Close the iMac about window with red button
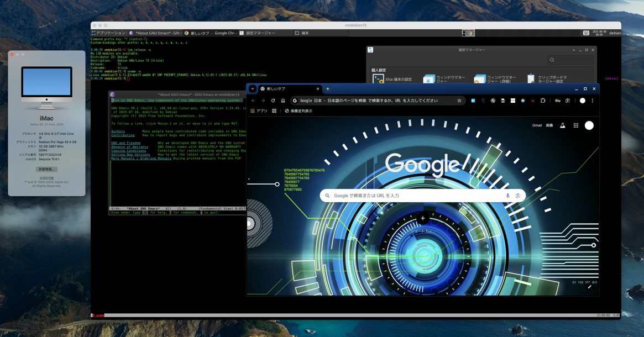The height and width of the screenshot is (337, 644). (x=12, y=54)
